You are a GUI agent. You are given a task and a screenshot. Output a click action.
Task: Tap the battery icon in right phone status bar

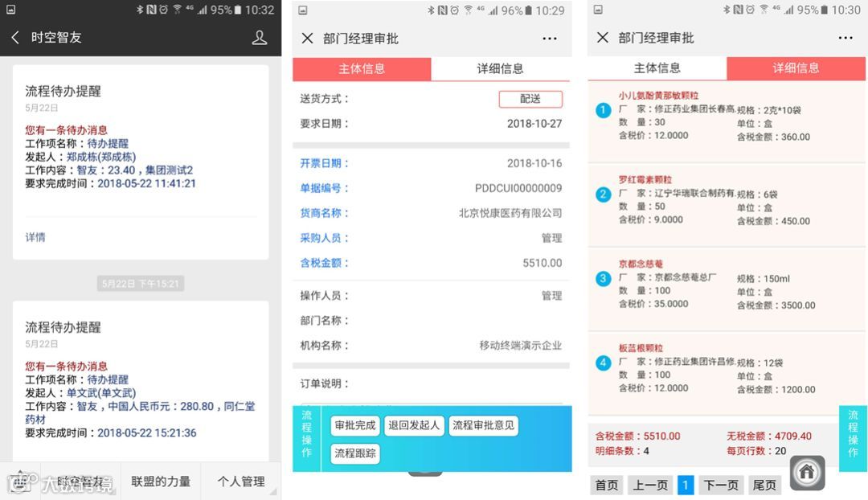[x=824, y=10]
